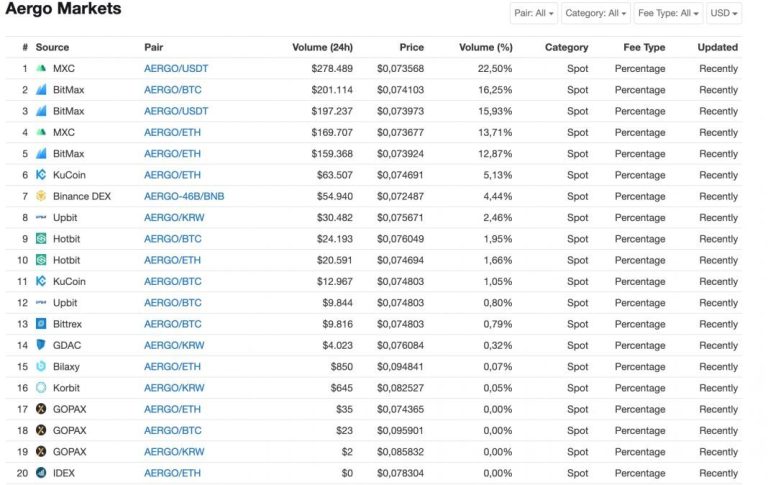Image resolution: width=768 pixels, height=485 pixels.
Task: Select the $0,094841 Bilaxy price
Action: point(400,366)
